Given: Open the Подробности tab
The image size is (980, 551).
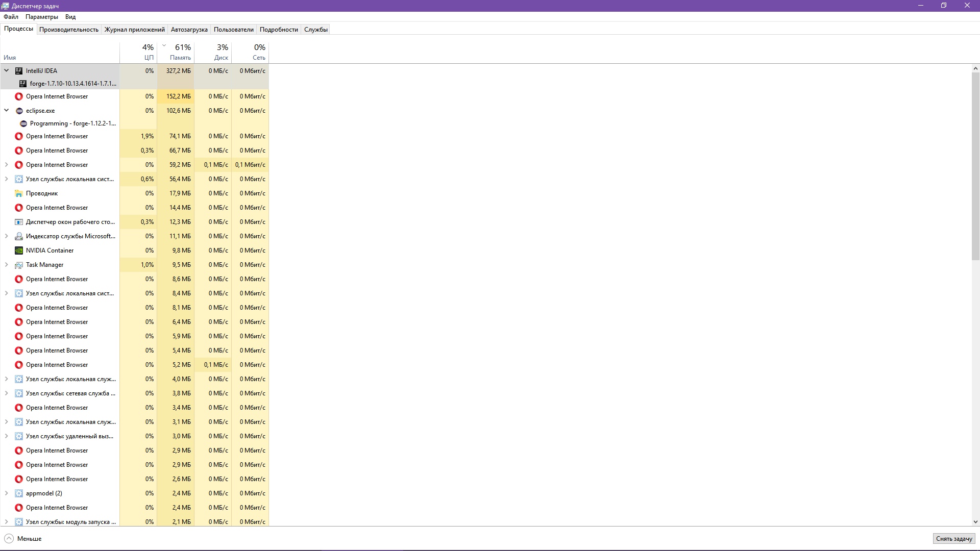Looking at the screenshot, I should 279,30.
